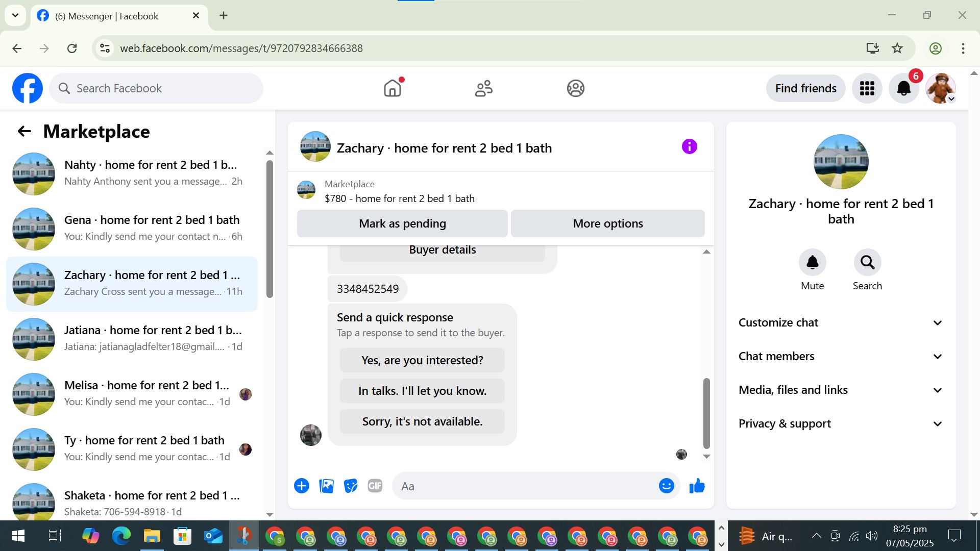Click the GIF picker icon
The image size is (980, 551).
(375, 486)
